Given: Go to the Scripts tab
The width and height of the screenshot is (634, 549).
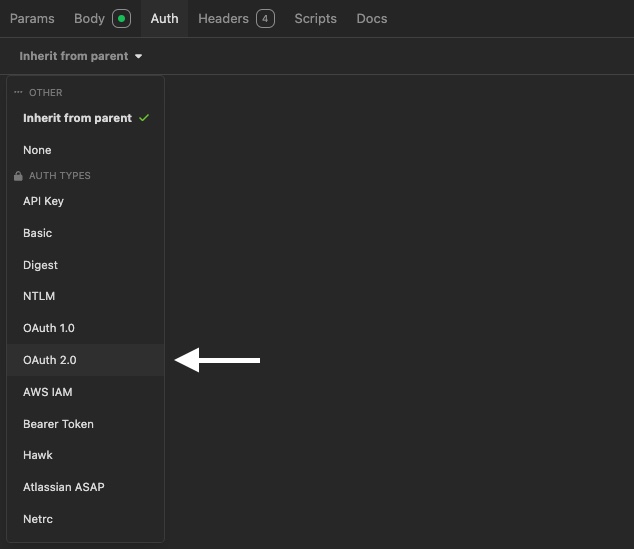Looking at the screenshot, I should click(x=315, y=18).
